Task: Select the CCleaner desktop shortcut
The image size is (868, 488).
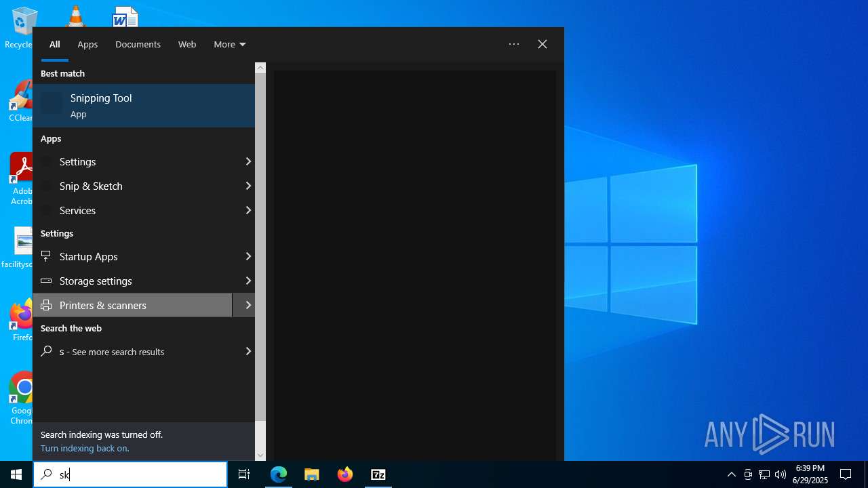Action: coord(21,102)
